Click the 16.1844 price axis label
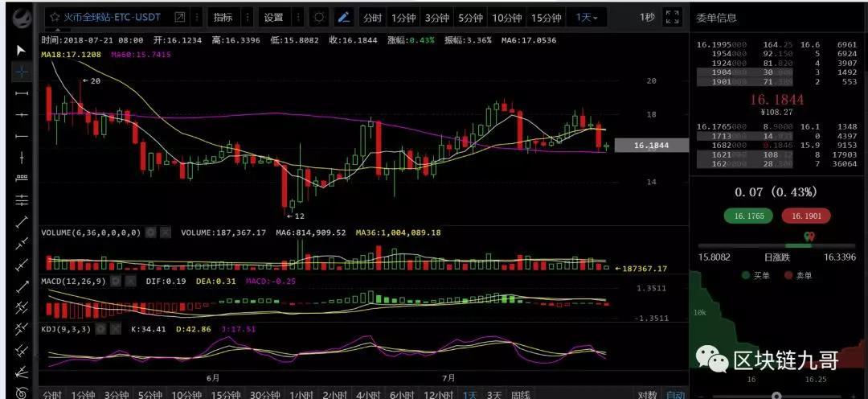The height and width of the screenshot is (399, 868). click(x=652, y=145)
